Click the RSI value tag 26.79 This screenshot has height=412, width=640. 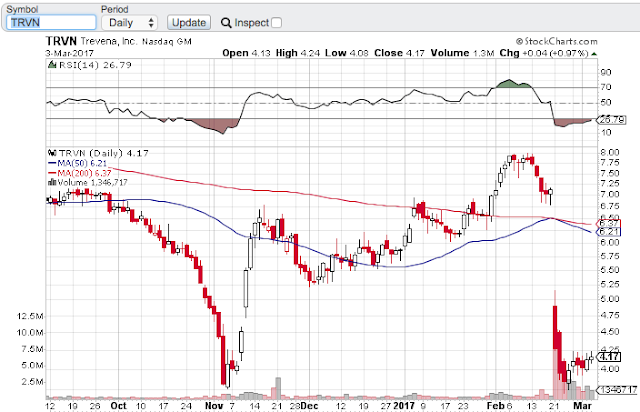[611, 120]
